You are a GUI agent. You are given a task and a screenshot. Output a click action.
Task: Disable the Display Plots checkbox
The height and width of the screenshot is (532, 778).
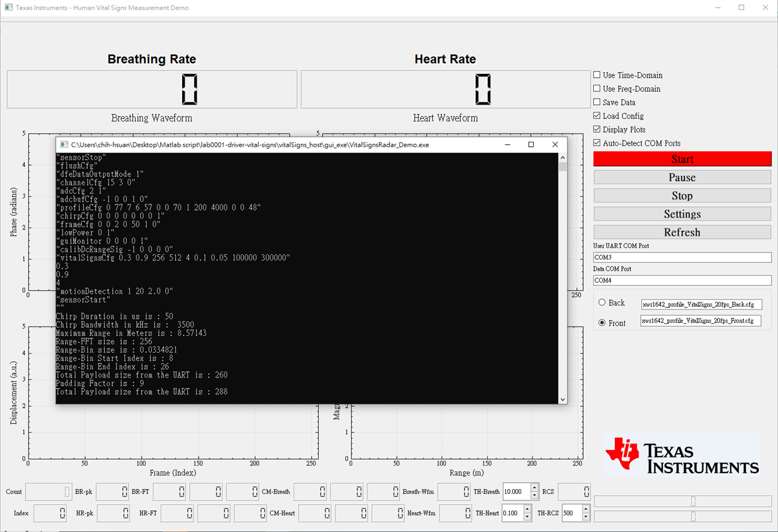click(x=596, y=129)
